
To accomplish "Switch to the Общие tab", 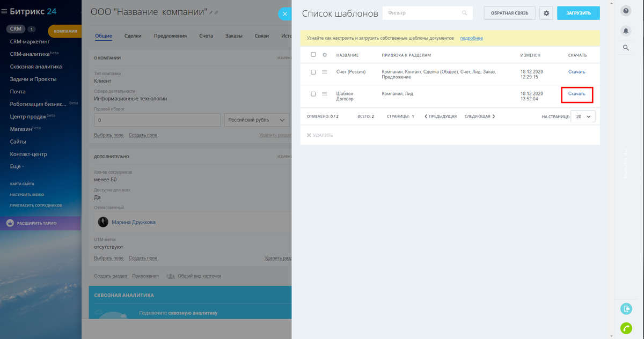I will [x=104, y=36].
